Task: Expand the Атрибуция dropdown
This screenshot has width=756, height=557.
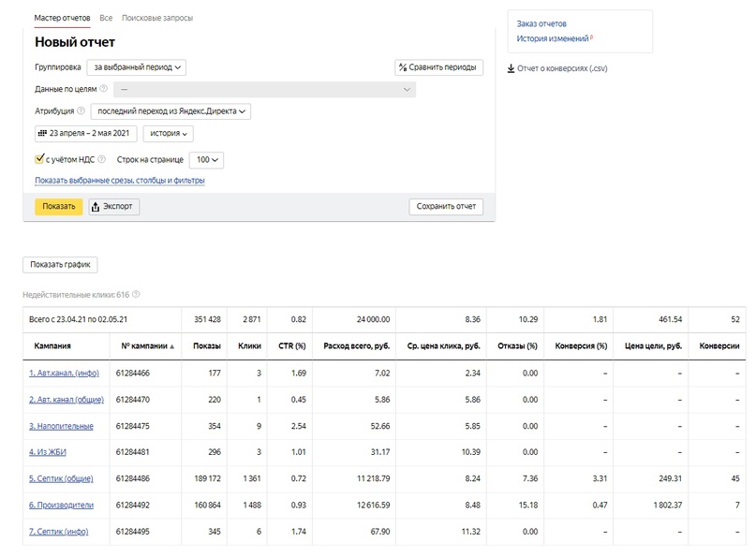Action: 170,111
